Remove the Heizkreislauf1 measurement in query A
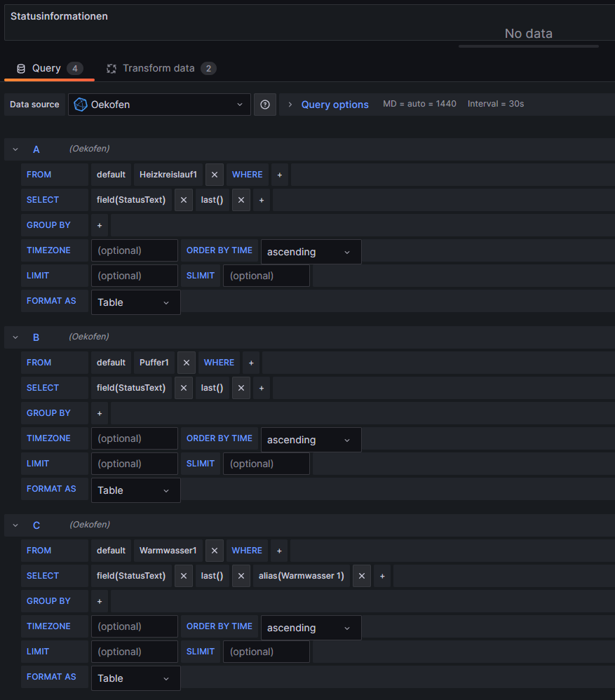Image resolution: width=615 pixels, height=700 pixels. coord(215,175)
